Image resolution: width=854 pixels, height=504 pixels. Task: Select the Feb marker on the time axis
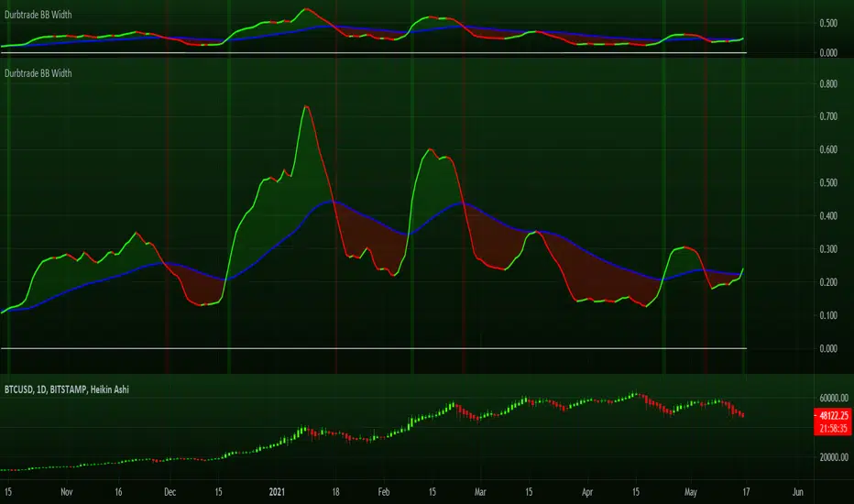pos(385,491)
